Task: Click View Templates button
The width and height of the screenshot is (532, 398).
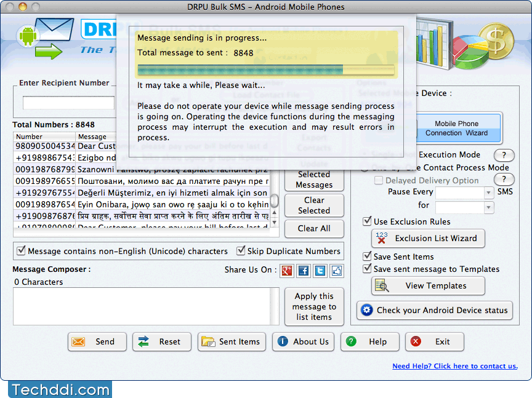Action: [428, 286]
